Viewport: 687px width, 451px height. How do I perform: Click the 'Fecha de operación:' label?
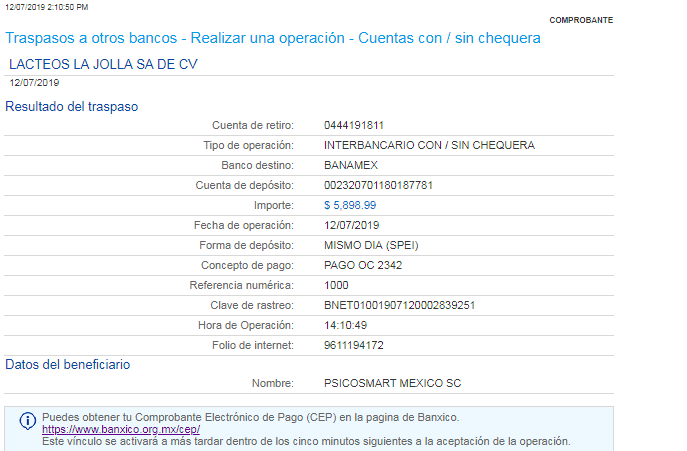244,225
